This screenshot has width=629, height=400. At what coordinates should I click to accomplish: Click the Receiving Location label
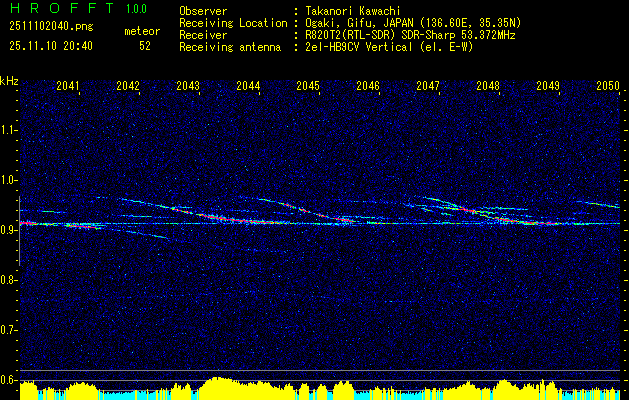click(233, 23)
